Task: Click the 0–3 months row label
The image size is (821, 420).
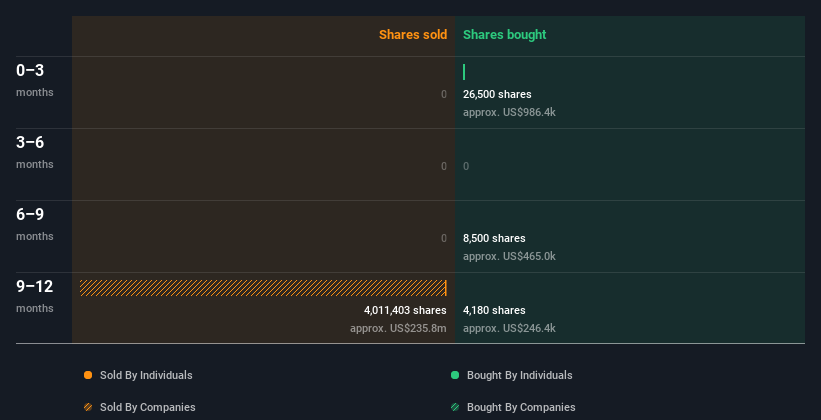Action: pos(35,80)
